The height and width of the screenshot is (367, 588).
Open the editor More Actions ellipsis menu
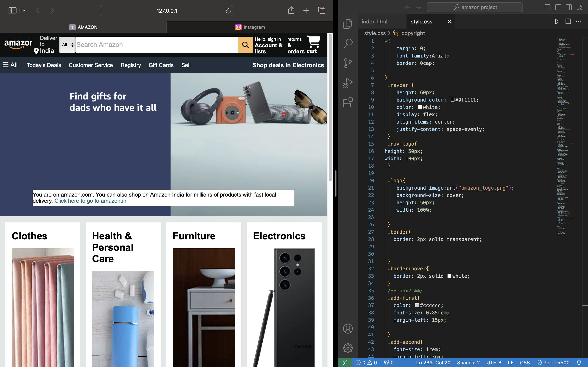(x=579, y=22)
